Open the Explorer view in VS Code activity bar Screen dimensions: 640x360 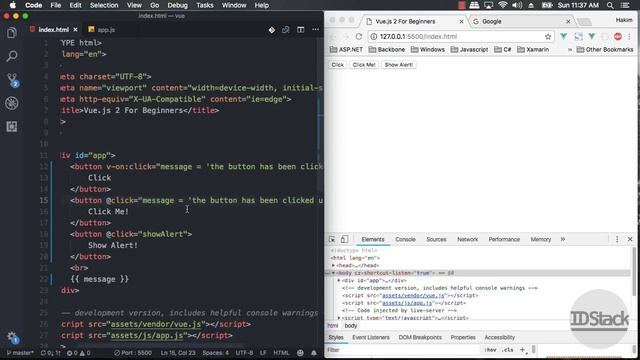point(12,33)
